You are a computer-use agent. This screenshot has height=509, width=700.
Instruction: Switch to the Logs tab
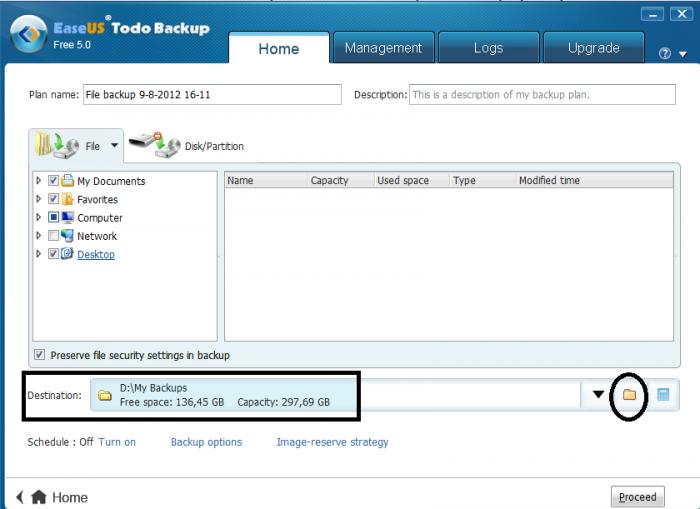click(489, 47)
